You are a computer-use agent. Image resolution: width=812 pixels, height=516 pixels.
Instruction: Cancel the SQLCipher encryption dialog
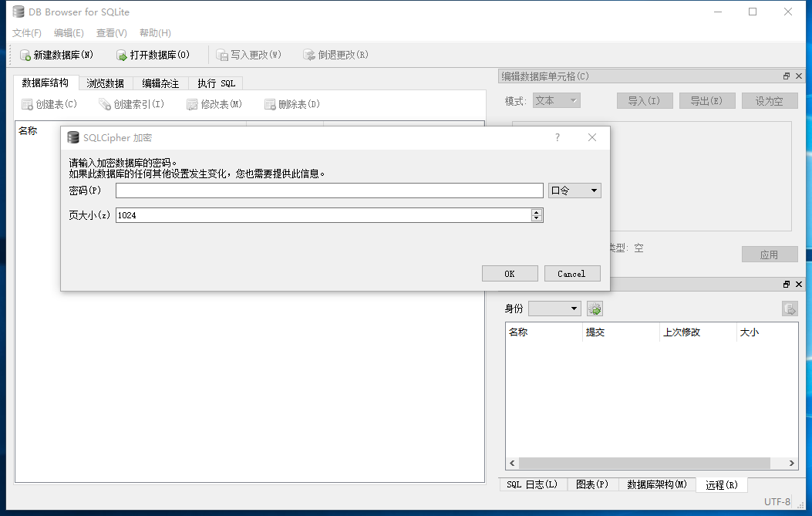pyautogui.click(x=571, y=273)
